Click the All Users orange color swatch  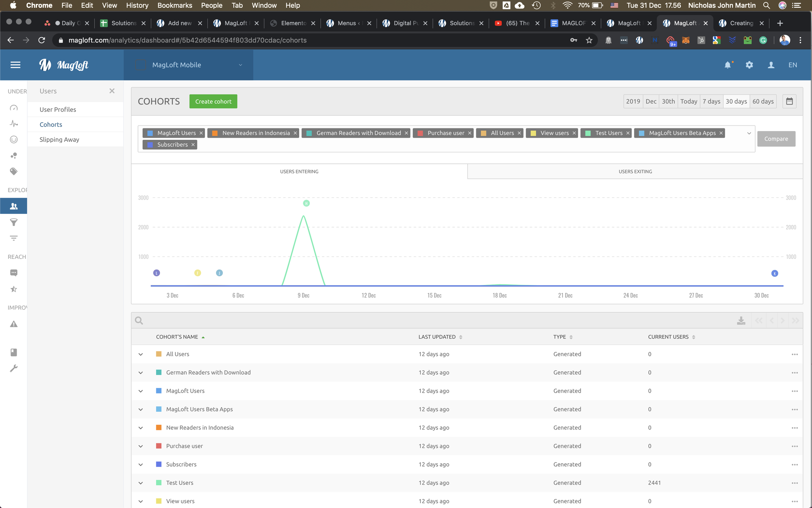159,354
